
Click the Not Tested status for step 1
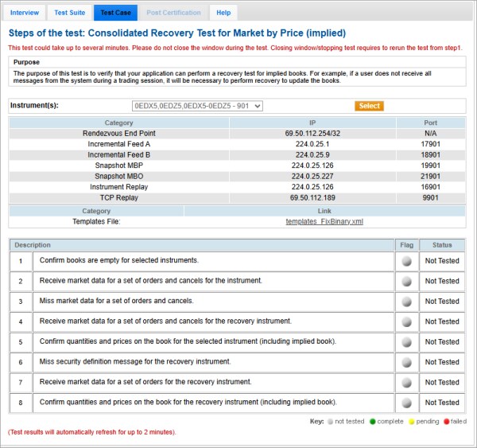(x=442, y=261)
